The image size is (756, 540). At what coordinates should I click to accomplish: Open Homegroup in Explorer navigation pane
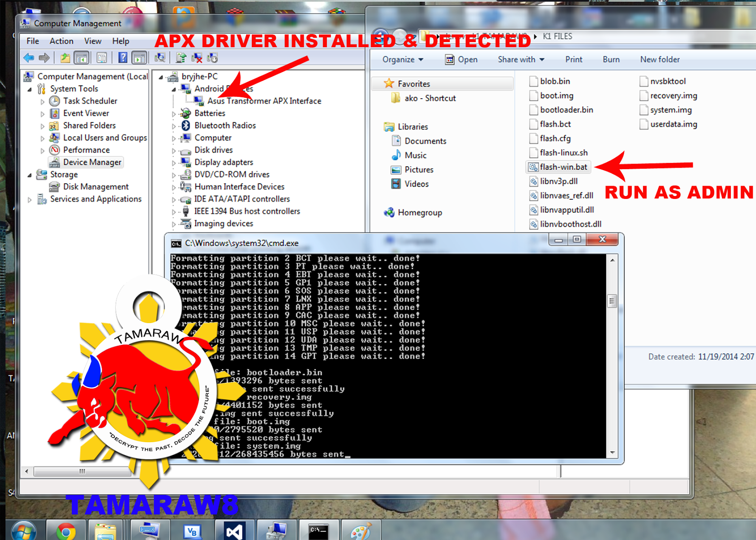point(413,213)
